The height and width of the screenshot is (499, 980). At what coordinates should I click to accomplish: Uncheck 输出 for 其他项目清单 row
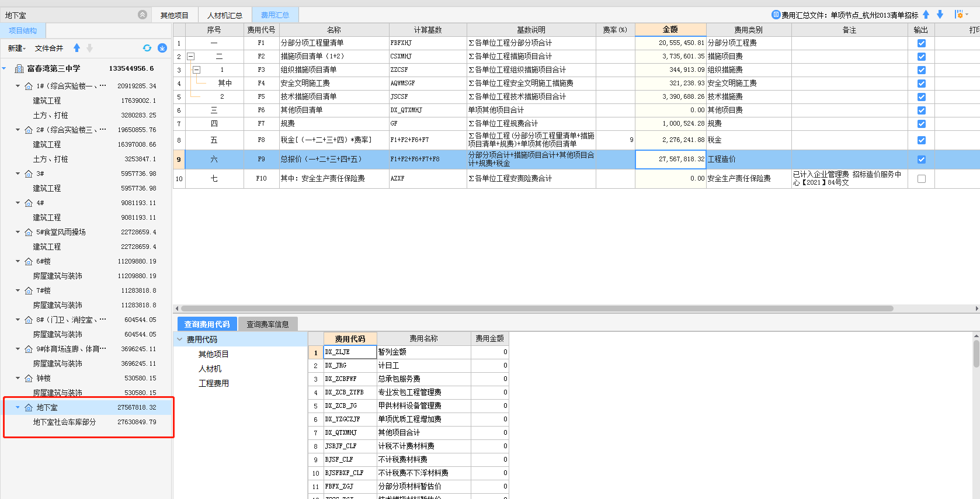point(922,110)
